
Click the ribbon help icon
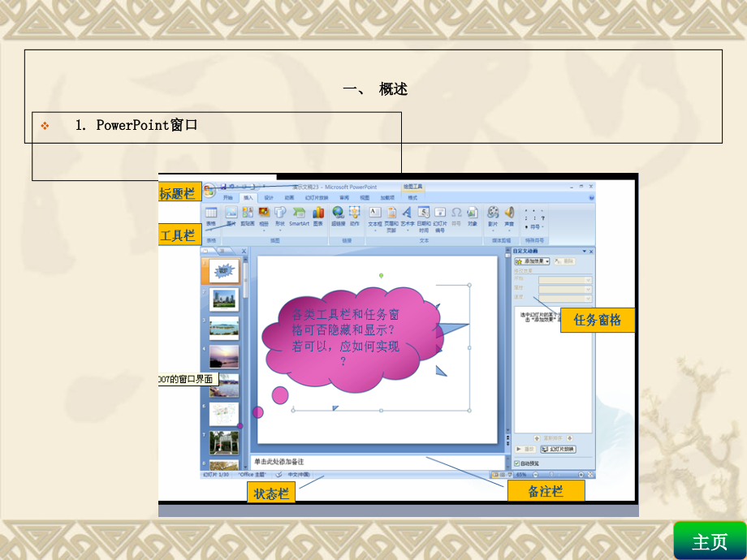point(591,197)
